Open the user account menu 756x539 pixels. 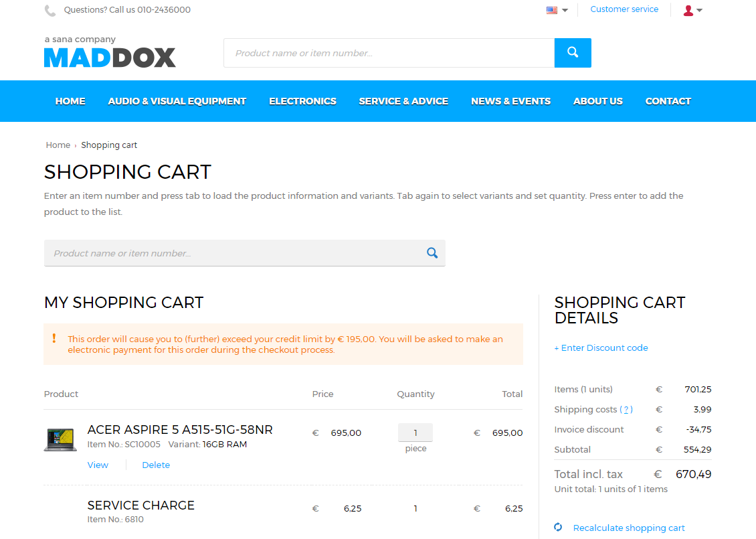click(x=693, y=10)
